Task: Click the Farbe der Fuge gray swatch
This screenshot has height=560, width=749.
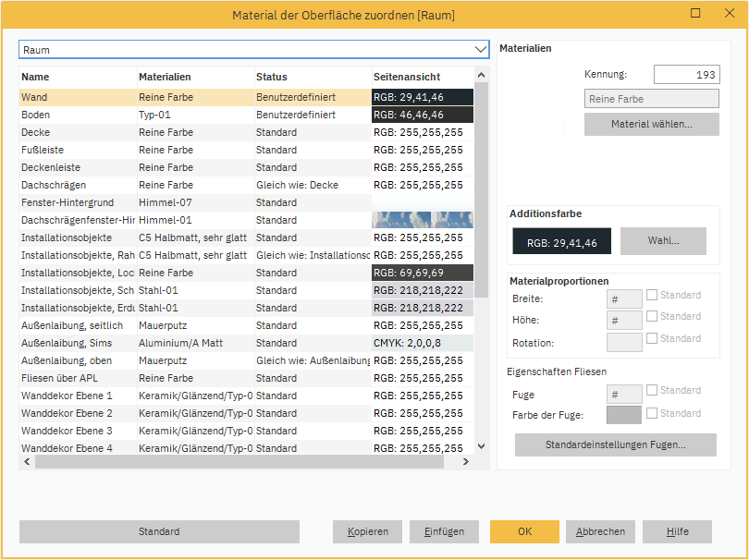Action: (x=624, y=415)
